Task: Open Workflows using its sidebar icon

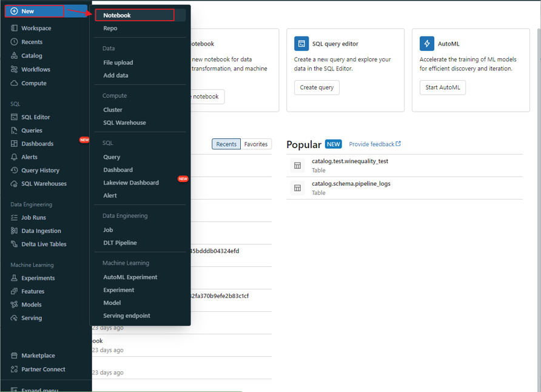Action: point(14,70)
